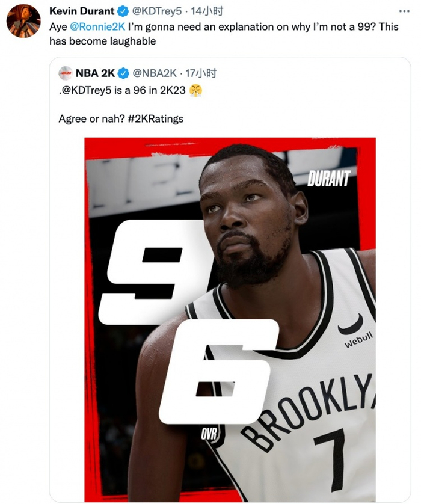Viewport: 421px width, 504px height.
Task: Open the NBA 2K display name
Action: pos(95,74)
